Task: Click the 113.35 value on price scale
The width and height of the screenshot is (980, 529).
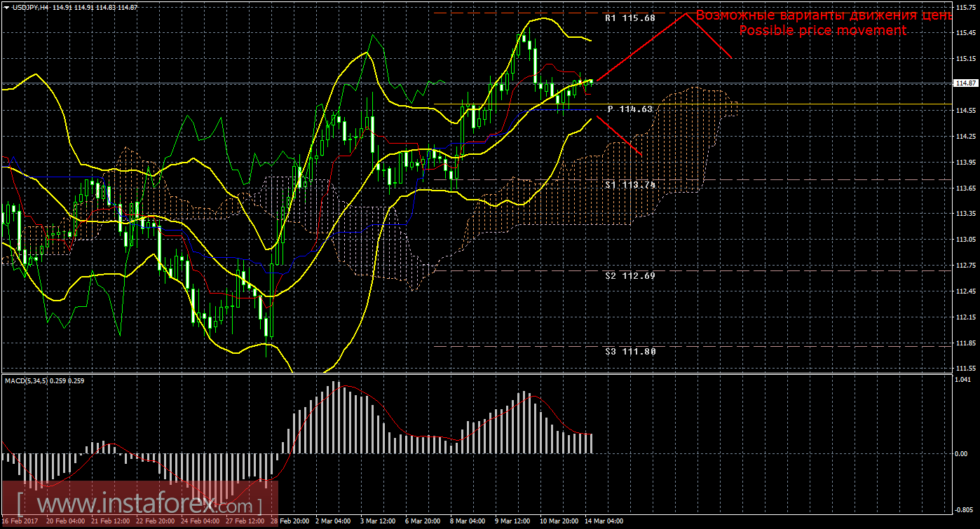Action: click(966, 214)
